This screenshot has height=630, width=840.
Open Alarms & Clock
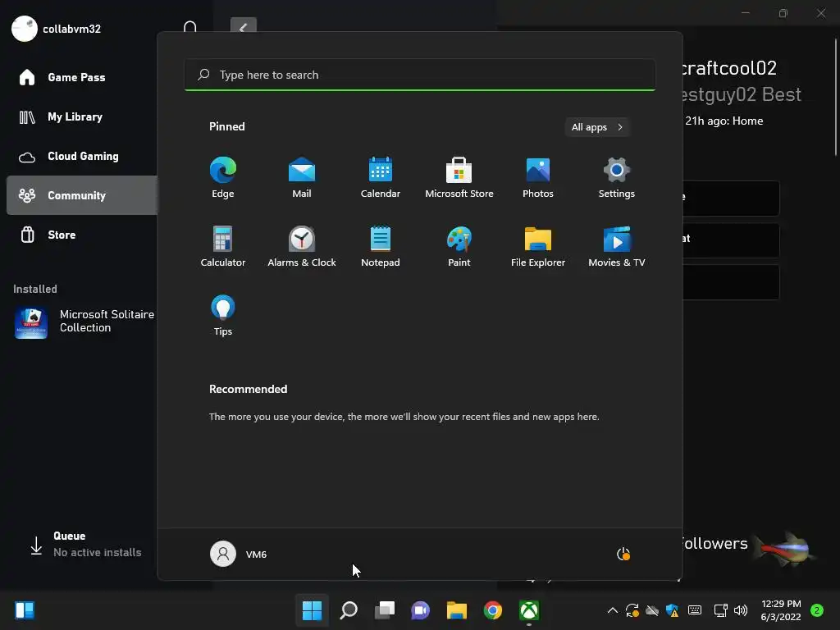coord(302,246)
